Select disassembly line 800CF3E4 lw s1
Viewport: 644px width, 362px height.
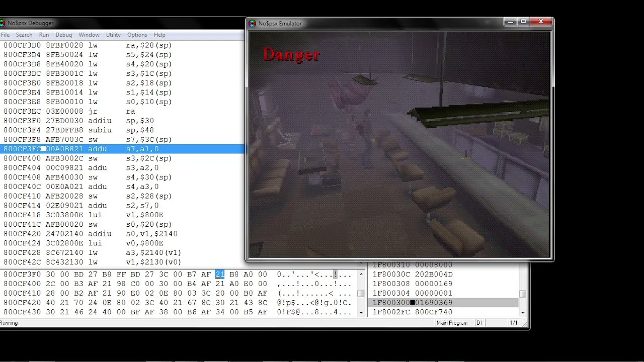point(122,93)
